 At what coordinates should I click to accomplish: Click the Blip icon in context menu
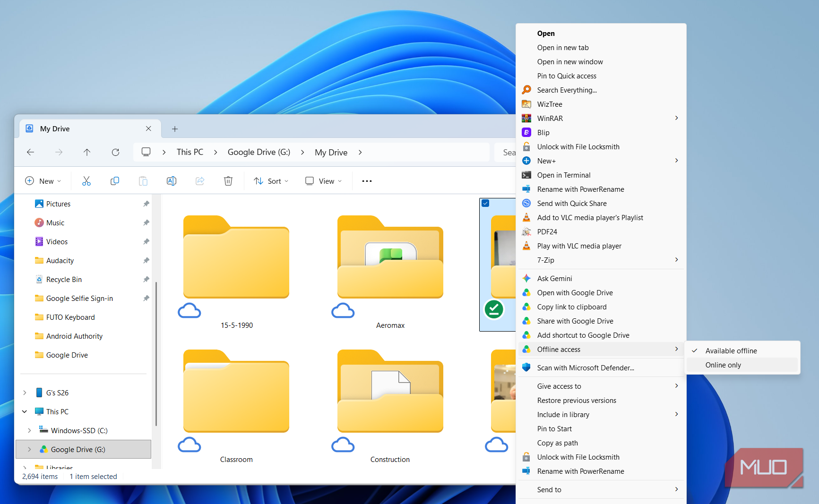click(526, 132)
